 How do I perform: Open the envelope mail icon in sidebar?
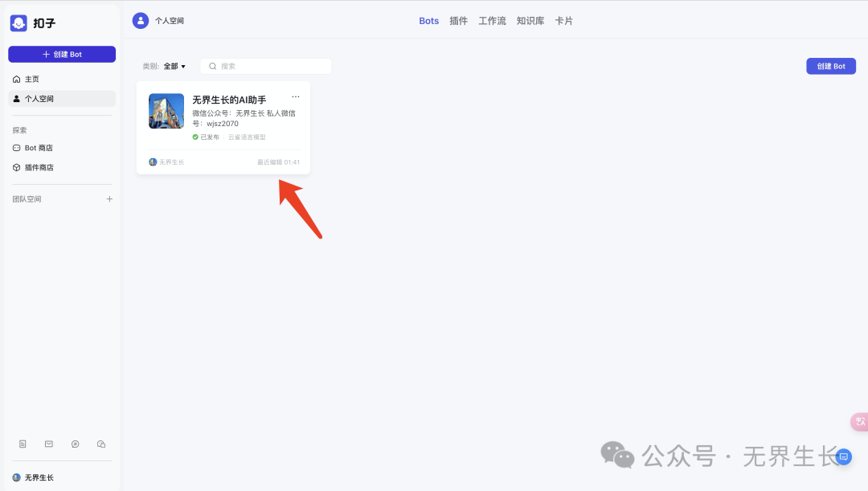pos(49,444)
